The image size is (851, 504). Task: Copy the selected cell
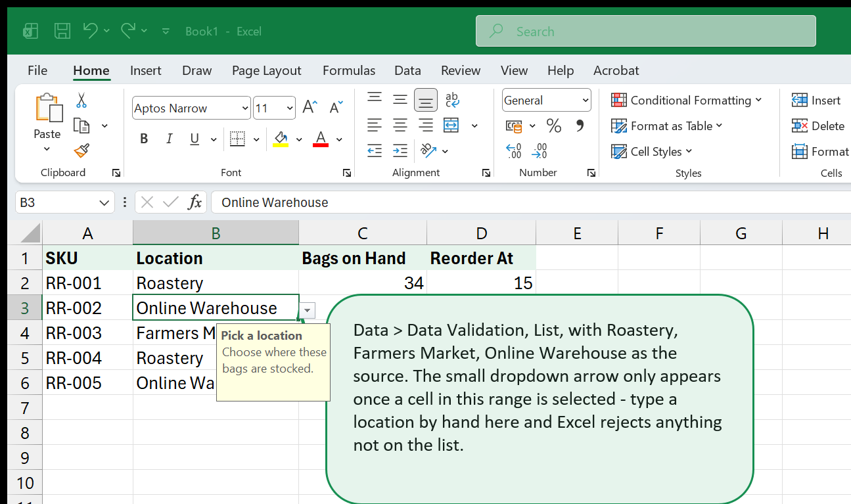tap(81, 126)
